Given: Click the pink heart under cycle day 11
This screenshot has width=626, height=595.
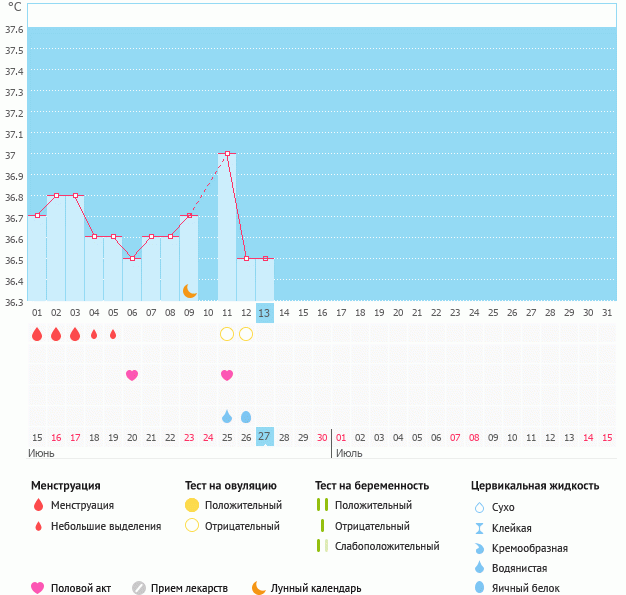Looking at the screenshot, I should pos(227,375).
